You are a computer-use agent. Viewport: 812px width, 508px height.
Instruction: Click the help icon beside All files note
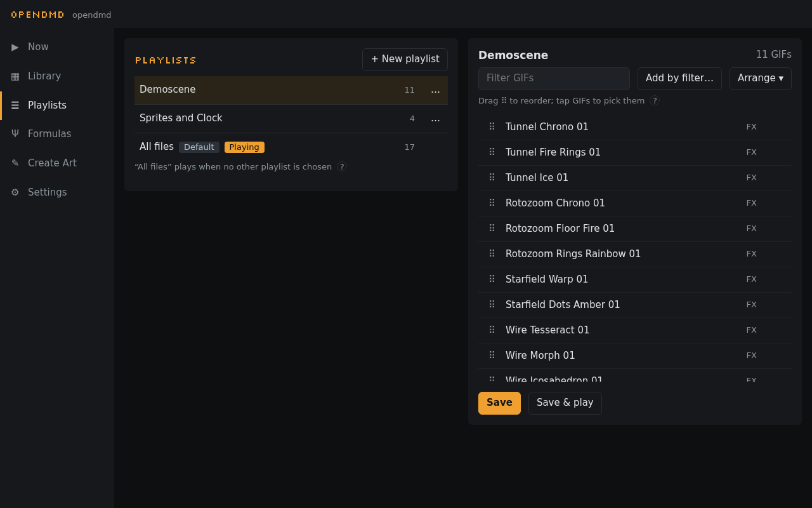click(x=342, y=167)
